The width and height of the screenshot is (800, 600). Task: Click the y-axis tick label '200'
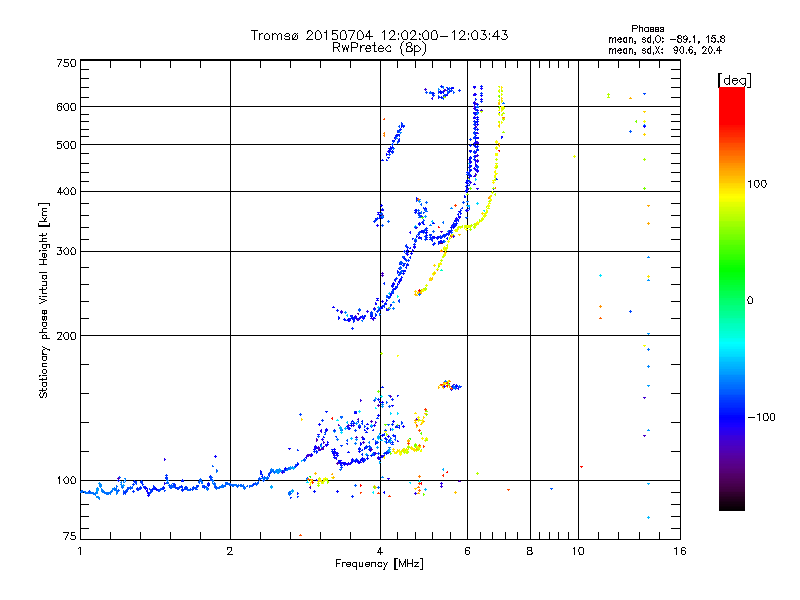tap(66, 336)
